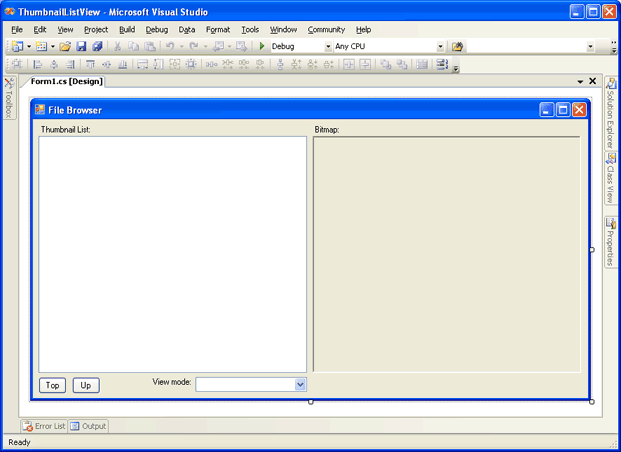Image resolution: width=621 pixels, height=452 pixels.
Task: Expand the Toolbox side panel
Action: [8, 98]
